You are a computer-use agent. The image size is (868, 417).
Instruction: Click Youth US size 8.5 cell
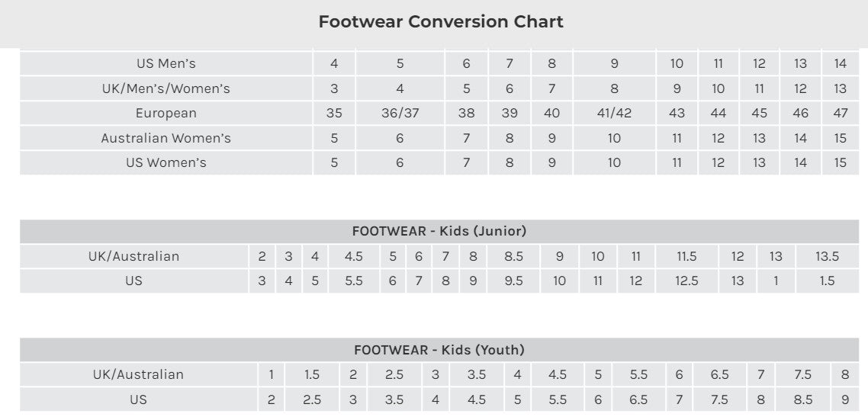pyautogui.click(x=802, y=399)
